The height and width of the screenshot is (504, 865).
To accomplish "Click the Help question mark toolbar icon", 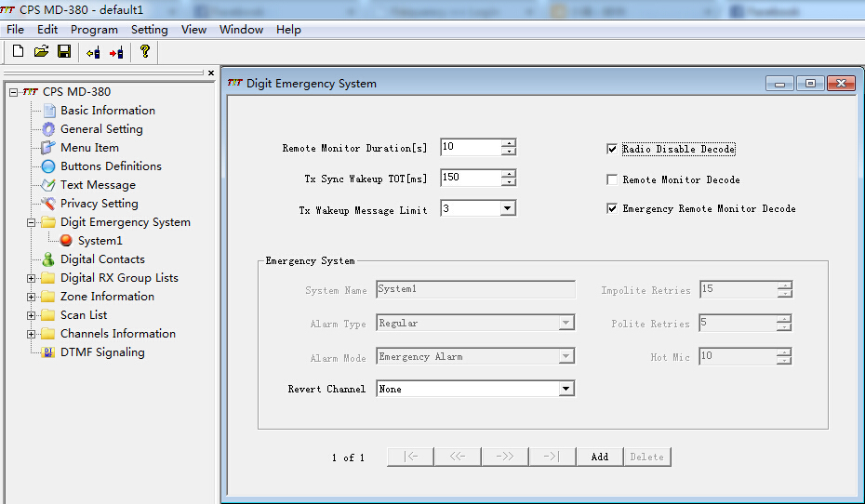I will click(145, 51).
